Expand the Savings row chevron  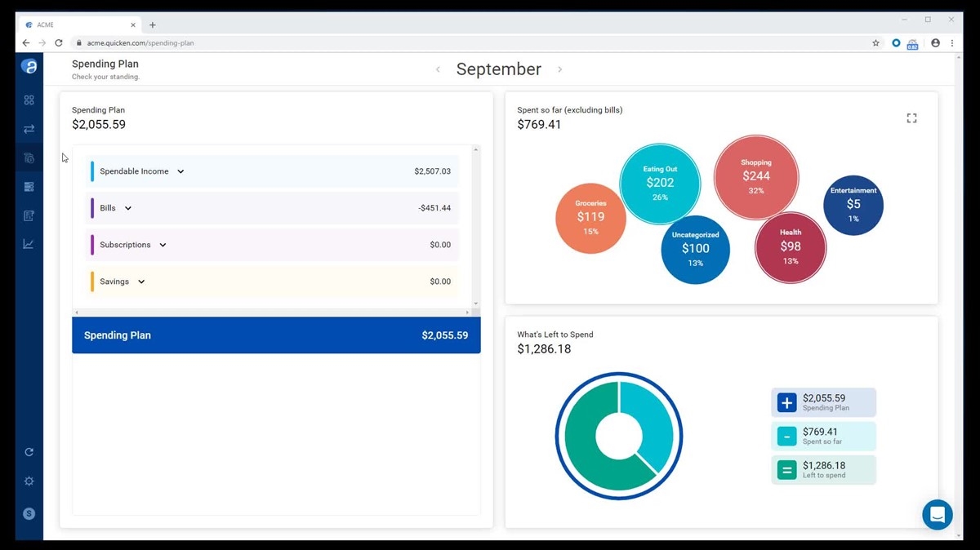click(x=141, y=282)
